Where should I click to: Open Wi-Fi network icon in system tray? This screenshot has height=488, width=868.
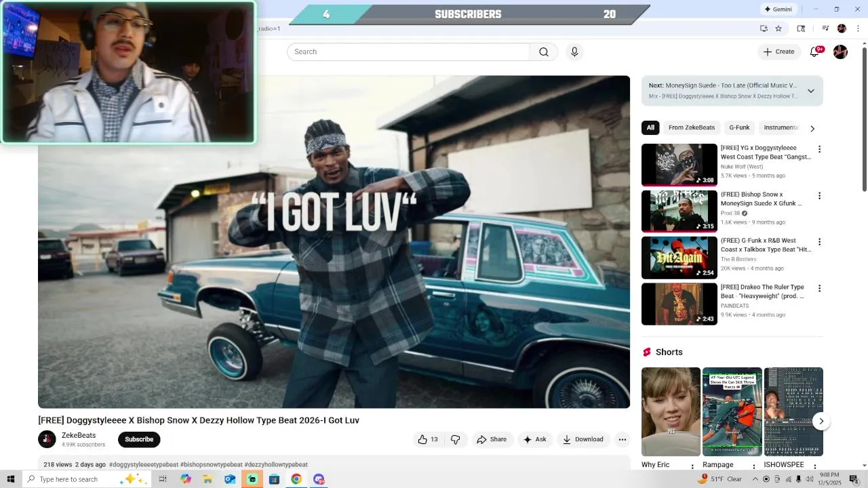click(787, 479)
